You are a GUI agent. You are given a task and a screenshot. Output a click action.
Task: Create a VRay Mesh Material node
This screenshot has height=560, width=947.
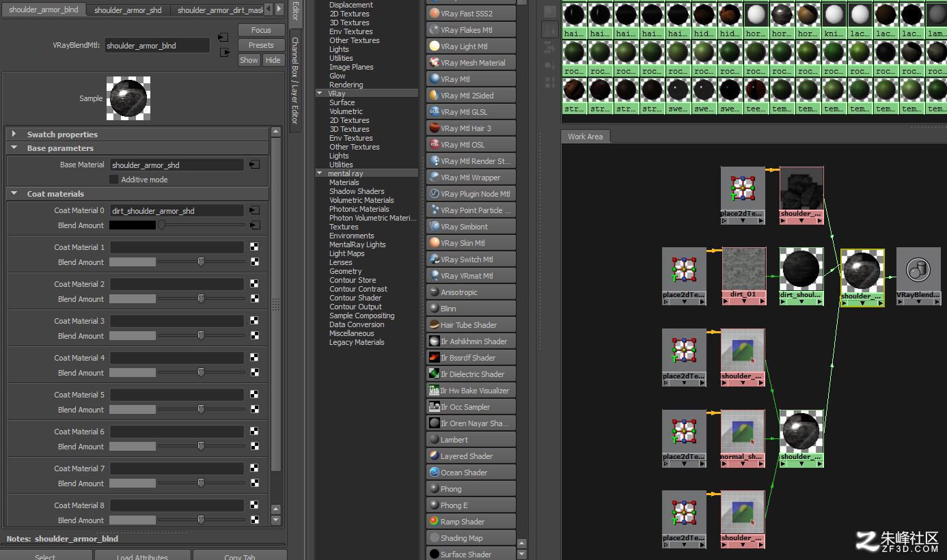pos(471,63)
